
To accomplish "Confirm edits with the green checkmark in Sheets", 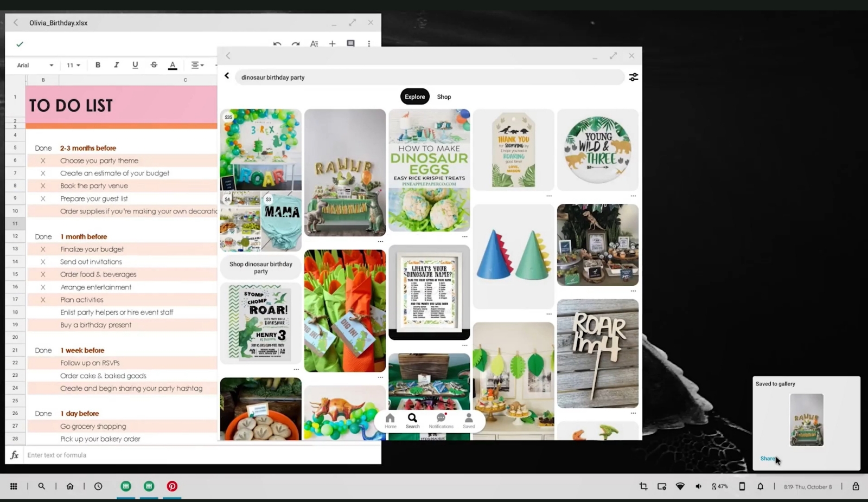I will 20,44.
